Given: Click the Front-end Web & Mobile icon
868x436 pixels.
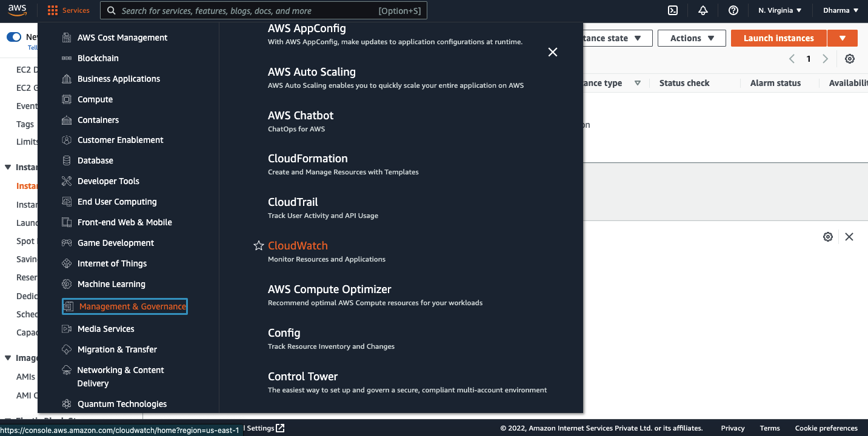Looking at the screenshot, I should click(67, 222).
